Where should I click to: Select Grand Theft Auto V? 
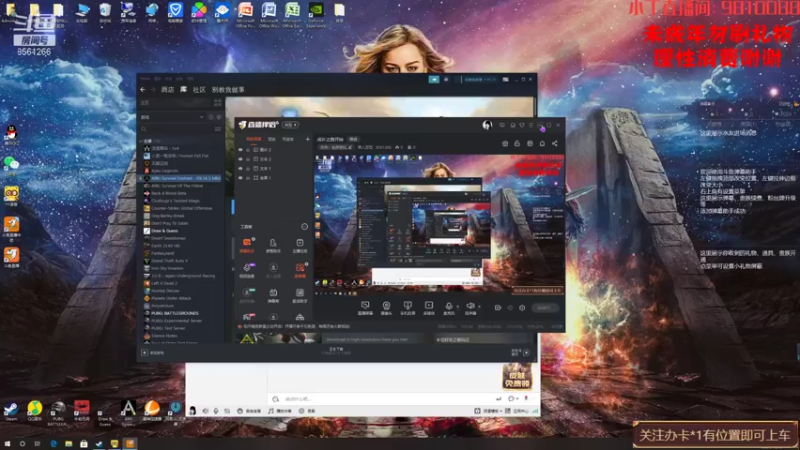tap(169, 261)
